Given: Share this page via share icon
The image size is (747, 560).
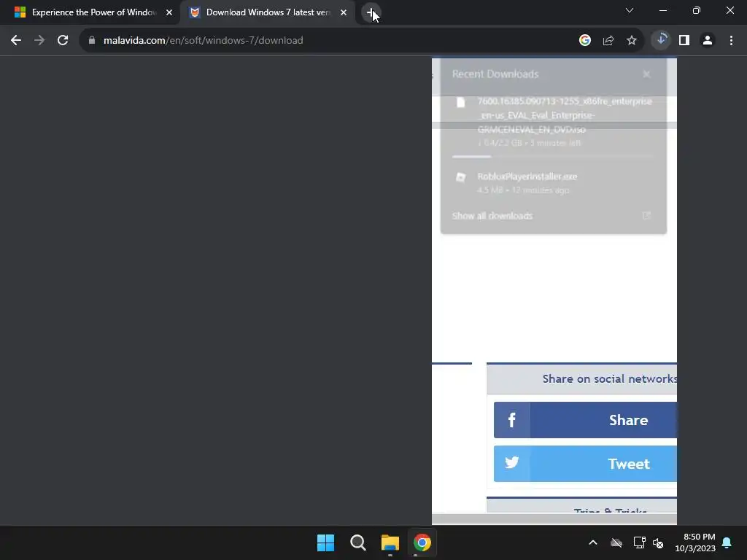Looking at the screenshot, I should pos(608,41).
